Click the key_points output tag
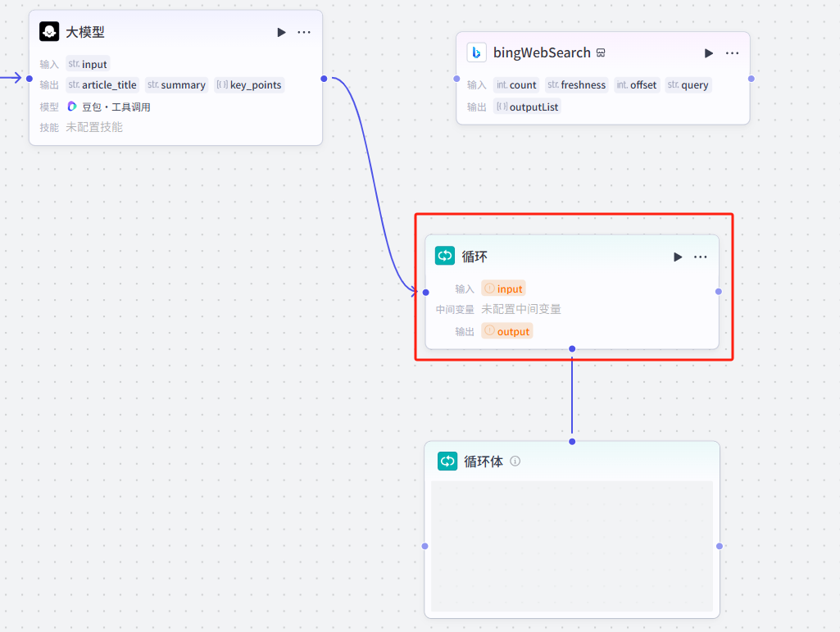 249,85
